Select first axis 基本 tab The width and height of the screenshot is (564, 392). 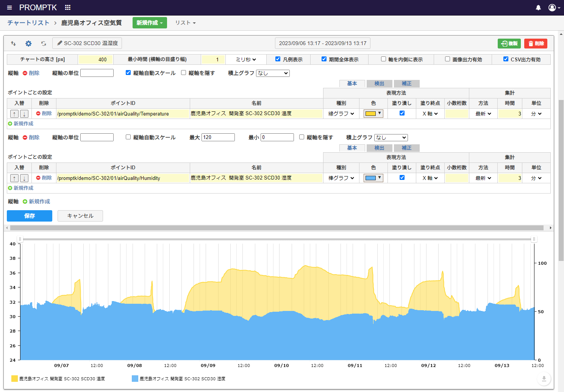[352, 84]
